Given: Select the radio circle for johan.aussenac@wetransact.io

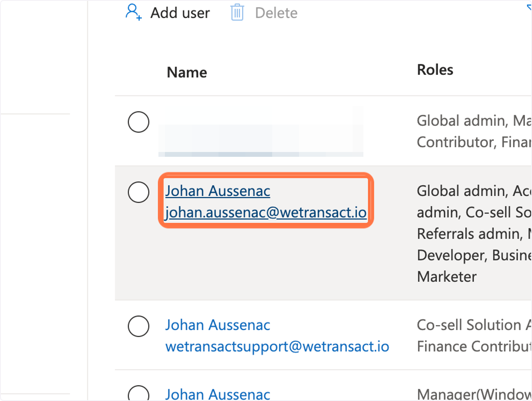Looking at the screenshot, I should 138,192.
